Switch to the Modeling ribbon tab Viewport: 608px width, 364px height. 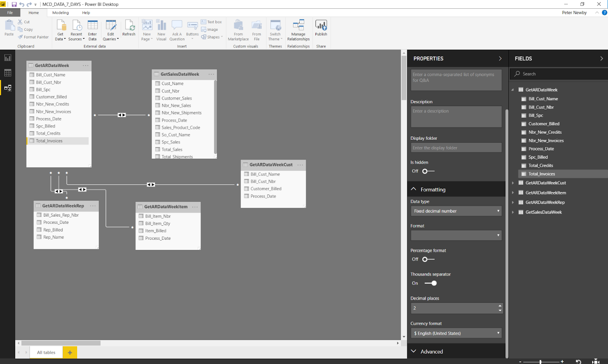click(60, 13)
